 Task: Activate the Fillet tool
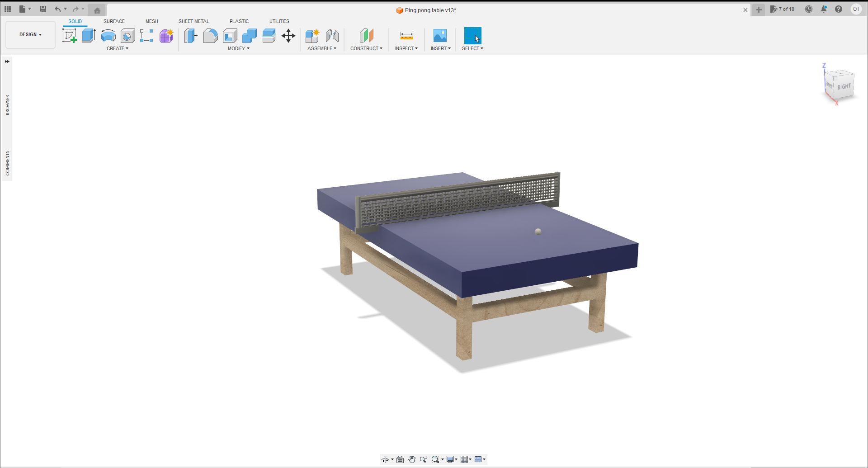pyautogui.click(x=211, y=36)
